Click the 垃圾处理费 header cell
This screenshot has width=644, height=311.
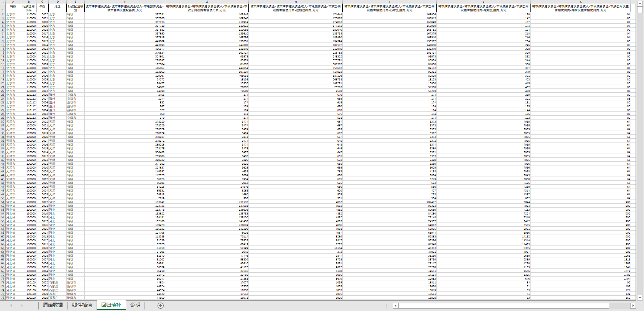pos(483,8)
